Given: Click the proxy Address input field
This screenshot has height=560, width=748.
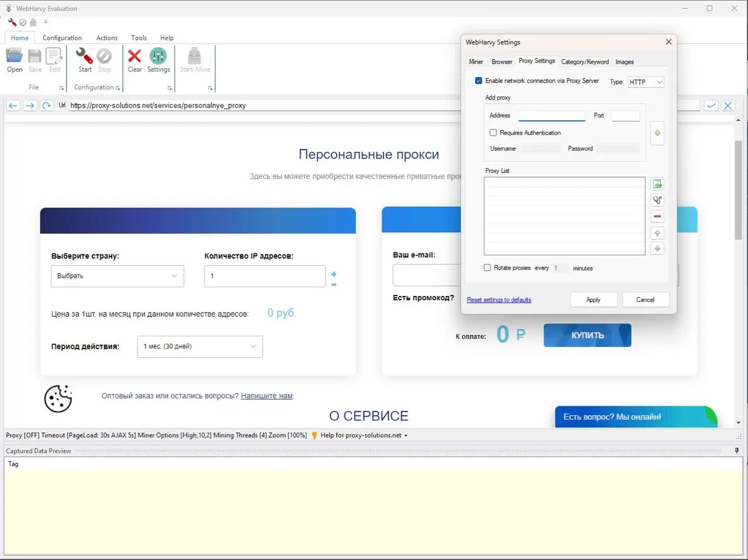Looking at the screenshot, I should 551,116.
